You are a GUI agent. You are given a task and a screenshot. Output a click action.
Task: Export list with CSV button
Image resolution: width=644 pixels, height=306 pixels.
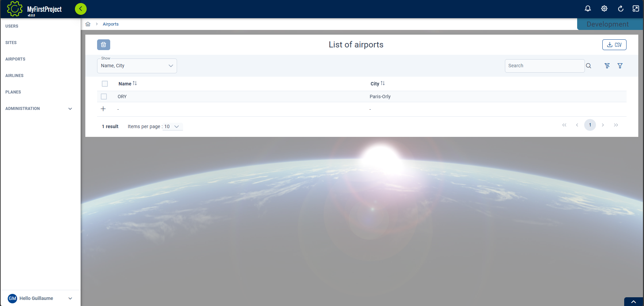614,45
